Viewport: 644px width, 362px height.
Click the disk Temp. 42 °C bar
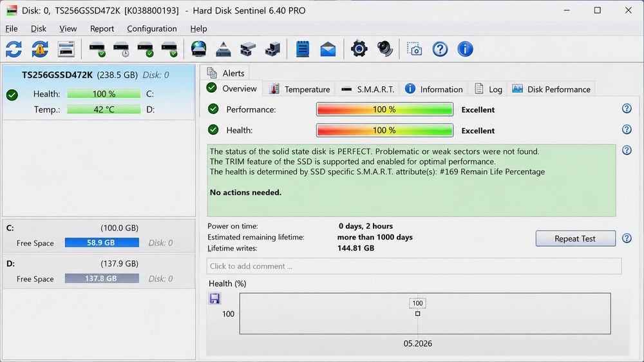[104, 110]
